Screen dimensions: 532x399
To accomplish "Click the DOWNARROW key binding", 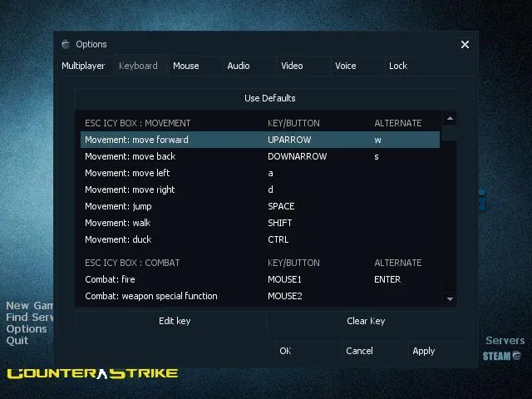I will (298, 156).
